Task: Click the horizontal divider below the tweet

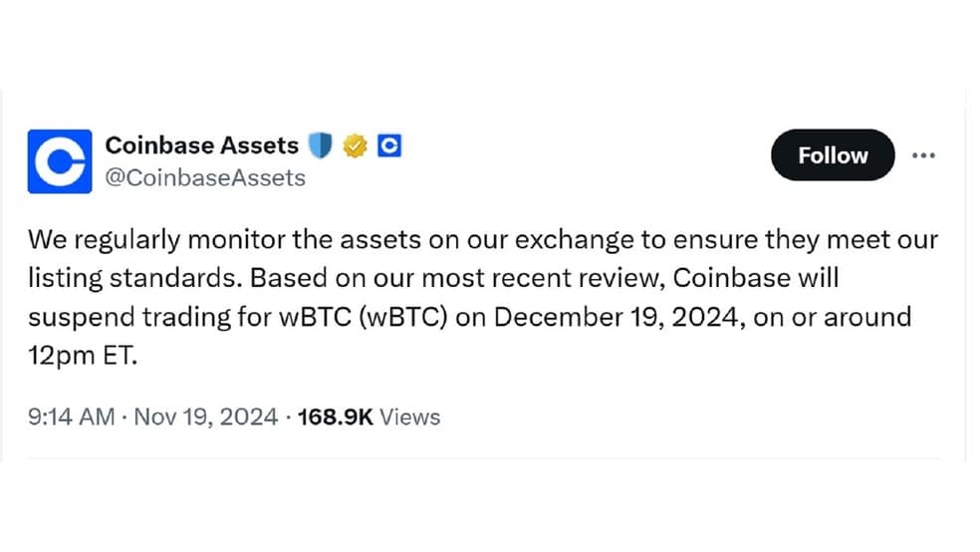Action: click(x=484, y=459)
